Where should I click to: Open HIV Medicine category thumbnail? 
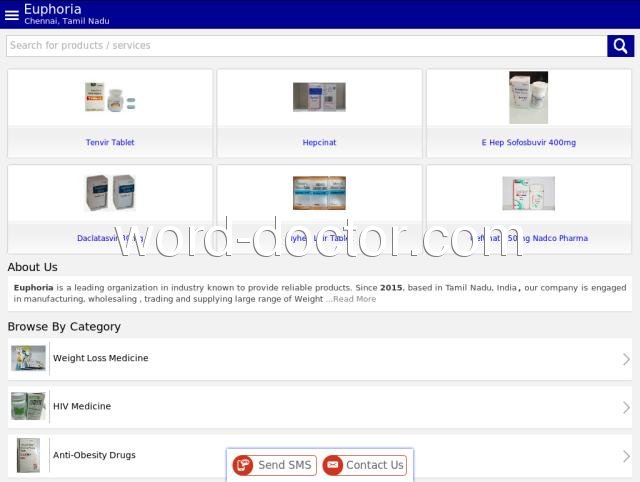(28, 406)
